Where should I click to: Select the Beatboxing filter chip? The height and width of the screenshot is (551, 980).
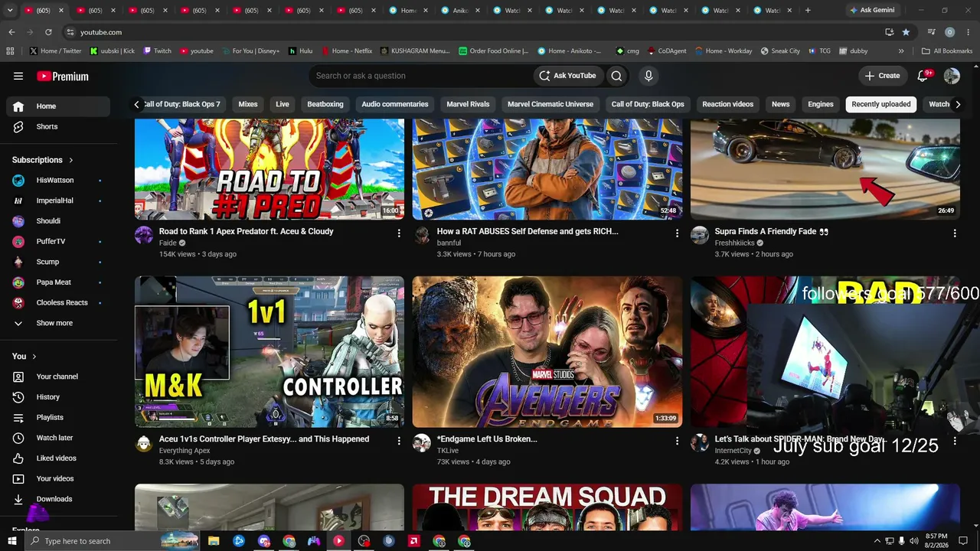(x=325, y=104)
